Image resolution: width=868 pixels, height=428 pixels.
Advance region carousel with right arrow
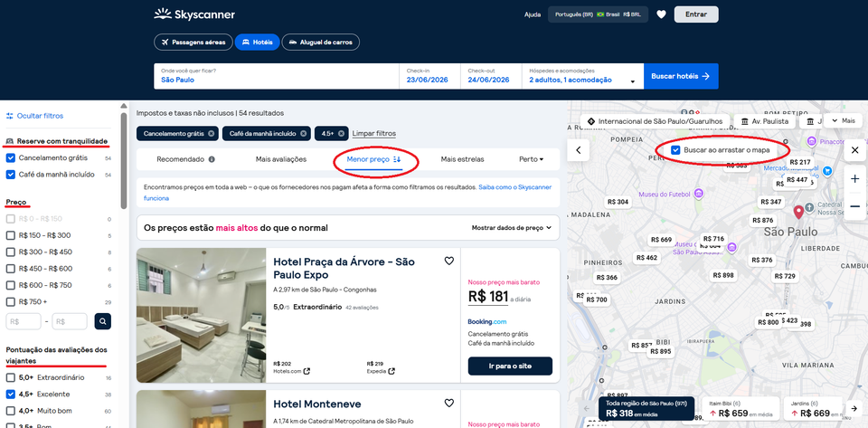pos(854,409)
